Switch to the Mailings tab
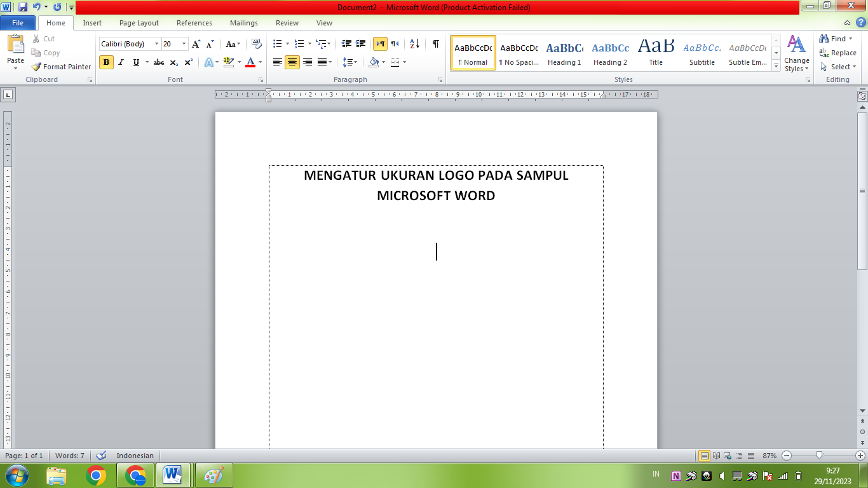The width and height of the screenshot is (868, 488). coord(243,22)
